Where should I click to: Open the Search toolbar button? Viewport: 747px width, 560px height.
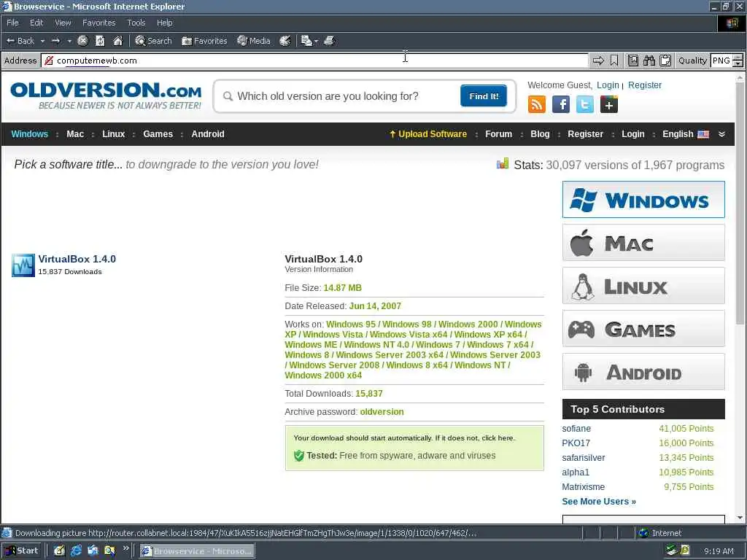click(x=153, y=41)
